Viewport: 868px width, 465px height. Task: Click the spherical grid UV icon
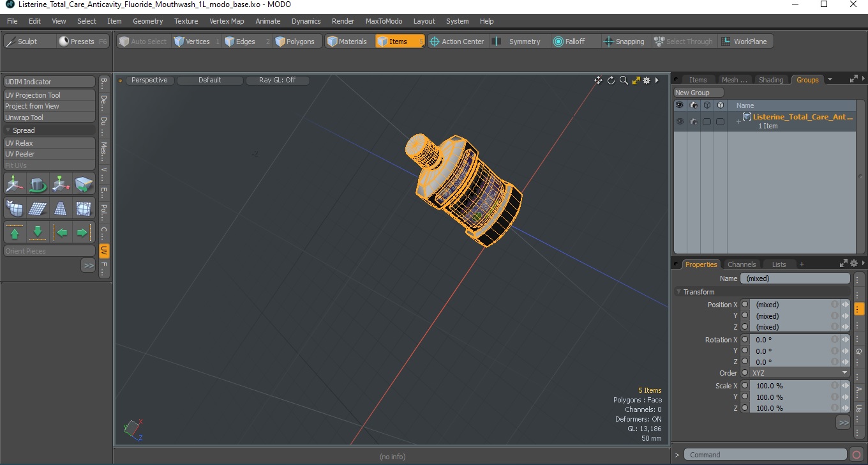84,208
